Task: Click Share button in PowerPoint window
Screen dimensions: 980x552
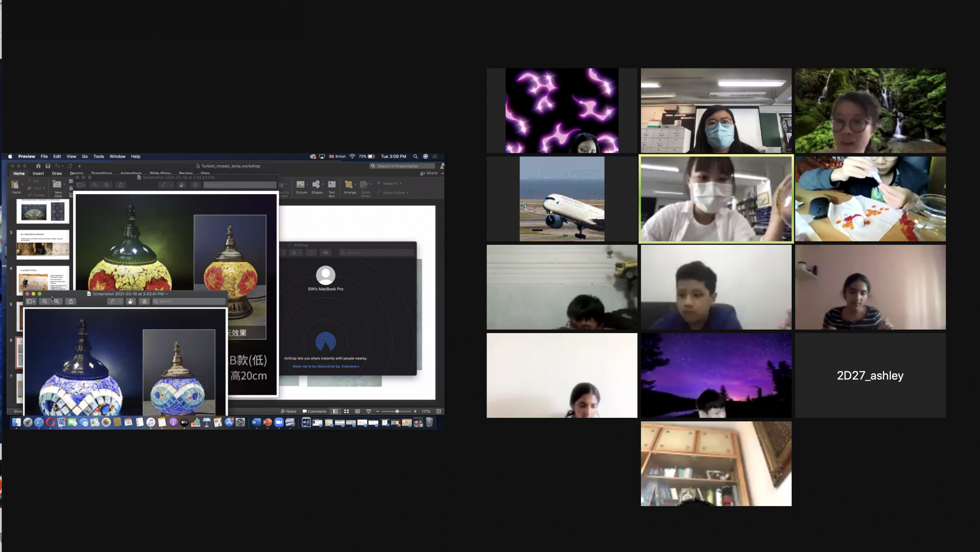Action: click(429, 173)
